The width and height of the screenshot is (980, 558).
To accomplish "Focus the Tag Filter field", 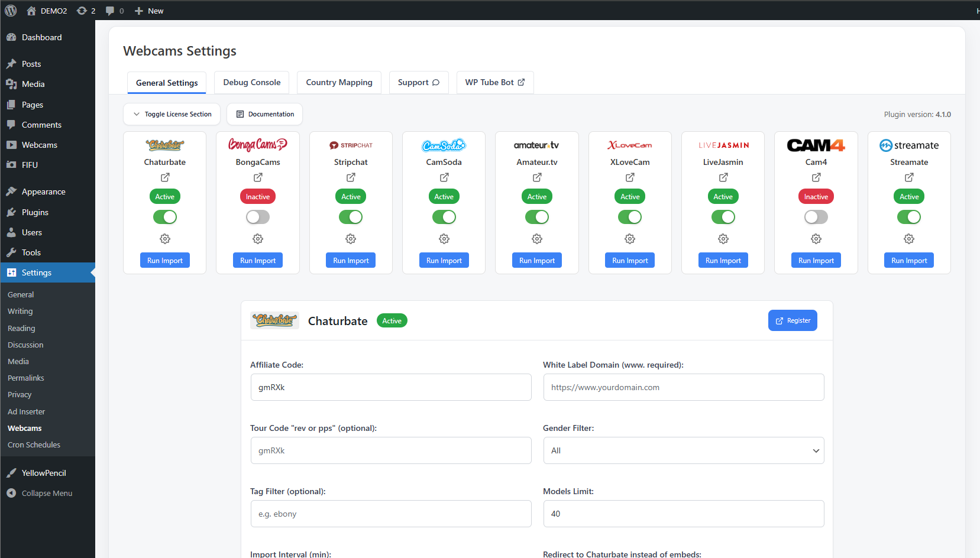I will click(x=391, y=514).
